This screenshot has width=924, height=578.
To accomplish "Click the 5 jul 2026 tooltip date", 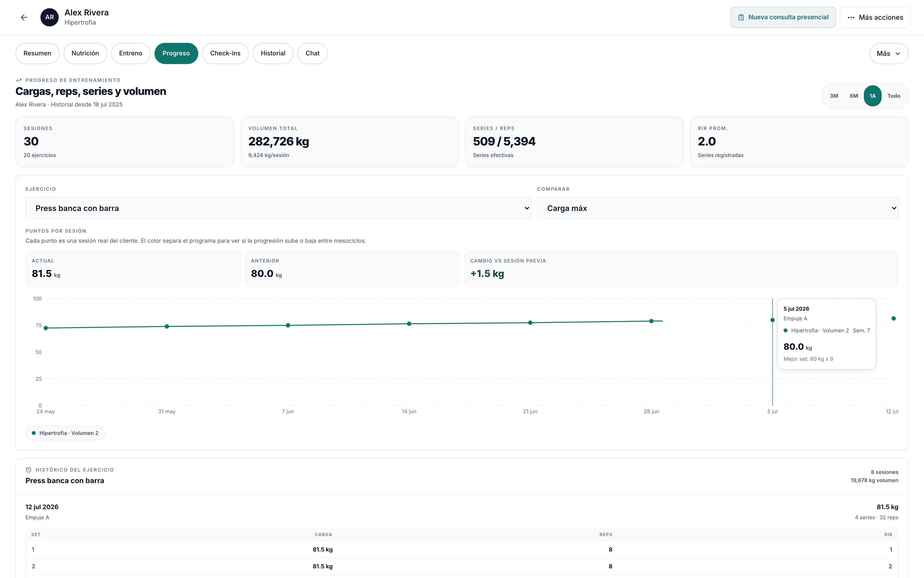I will click(x=796, y=309).
